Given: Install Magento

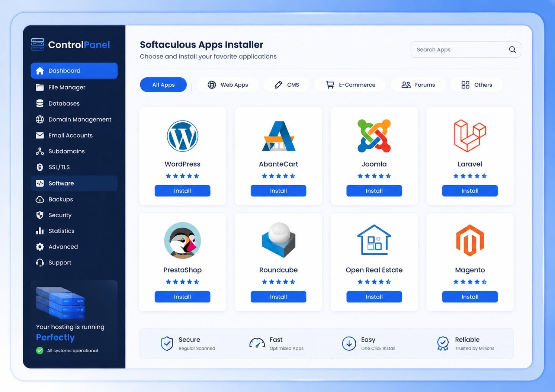Looking at the screenshot, I should click(x=470, y=297).
